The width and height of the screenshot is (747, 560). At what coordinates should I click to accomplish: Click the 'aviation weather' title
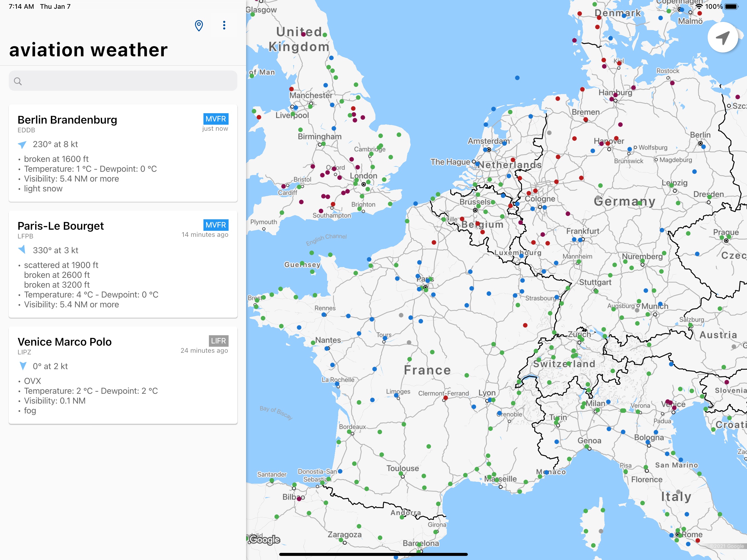point(89,50)
